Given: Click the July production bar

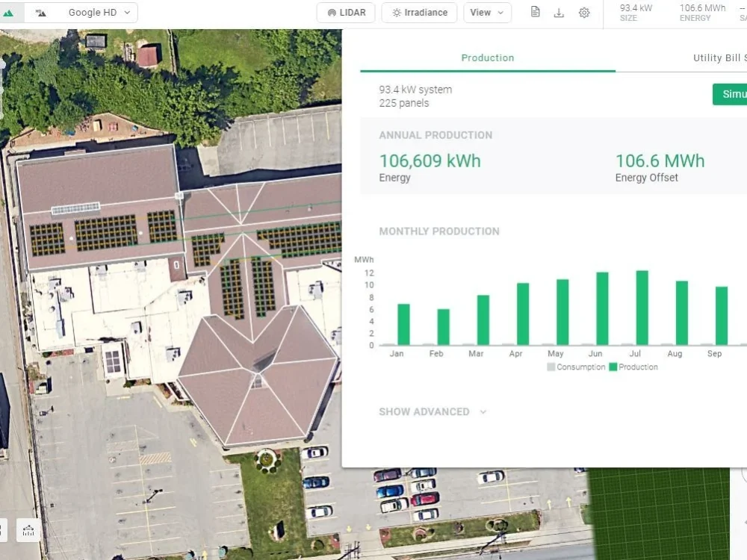Looking at the screenshot, I should 642,308.
